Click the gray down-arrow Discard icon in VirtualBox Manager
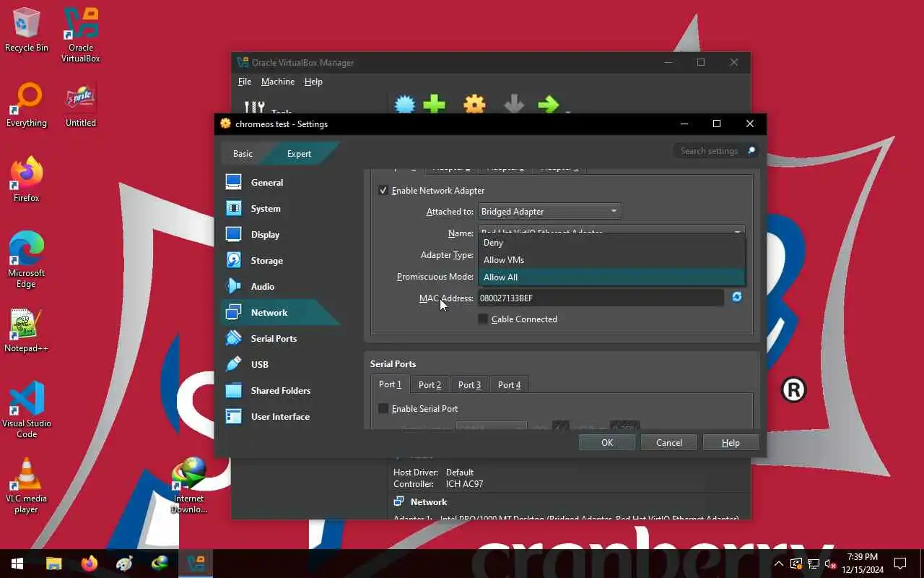 514,105
